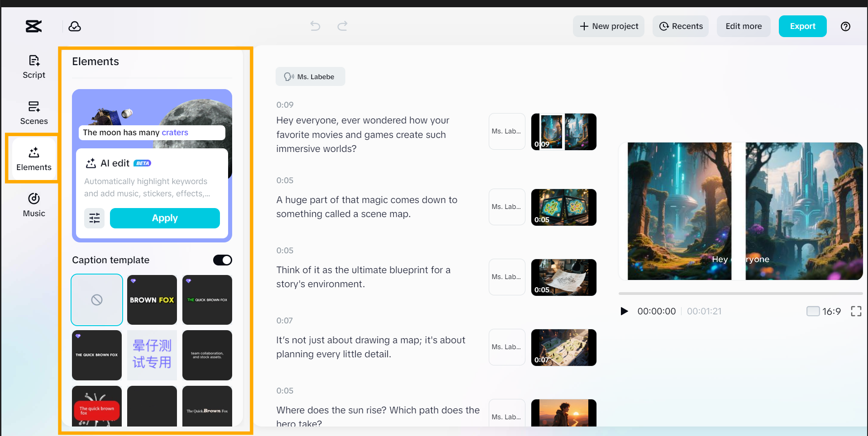
Task: Open the cloud storage icon
Action: click(x=75, y=26)
